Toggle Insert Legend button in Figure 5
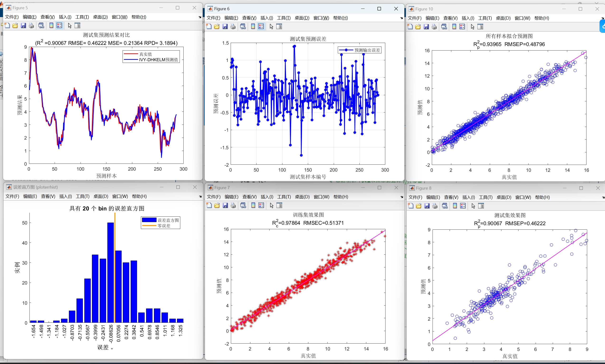 click(59, 26)
